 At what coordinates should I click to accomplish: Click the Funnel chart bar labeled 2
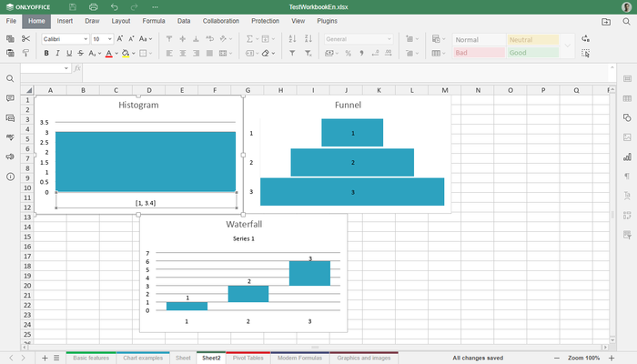[352, 162]
